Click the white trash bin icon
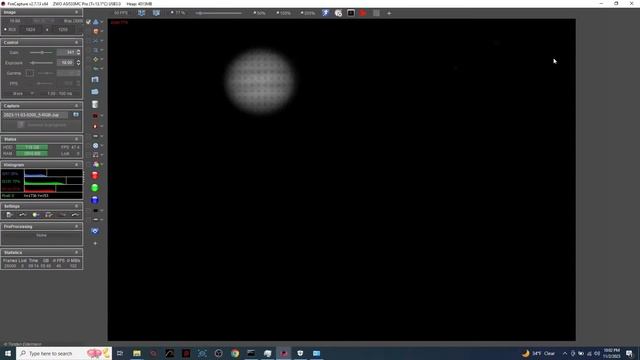640x360 pixels. (x=95, y=104)
